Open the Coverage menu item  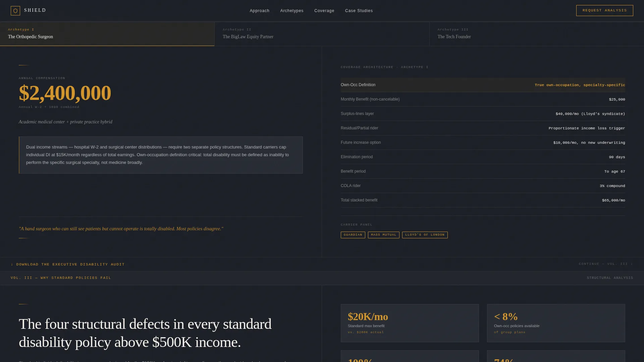pos(324,11)
